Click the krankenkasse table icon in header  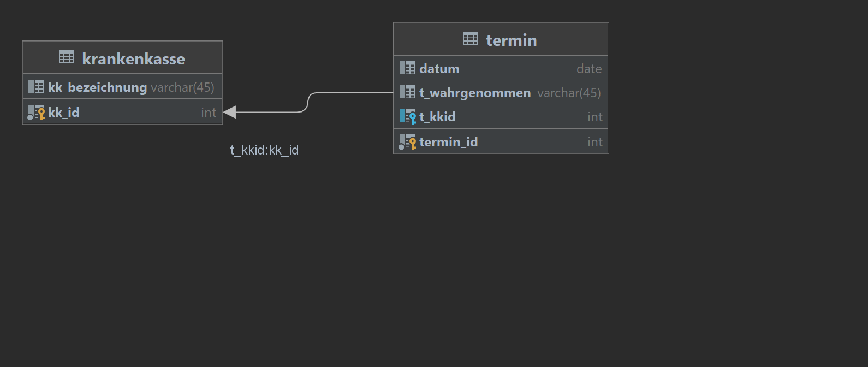67,57
